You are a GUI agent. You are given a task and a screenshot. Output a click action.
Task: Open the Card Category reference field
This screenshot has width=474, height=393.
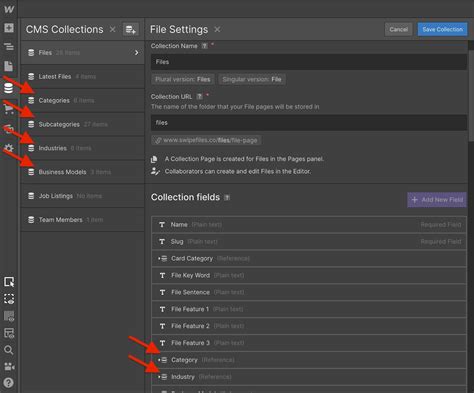pyautogui.click(x=309, y=258)
